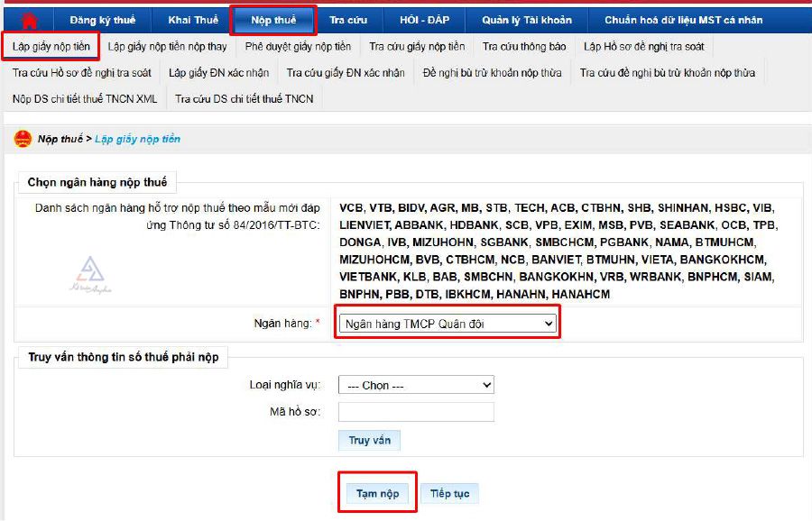Focus the Mã hồ sơ input field
The width and height of the screenshot is (812, 521).
pos(416,412)
